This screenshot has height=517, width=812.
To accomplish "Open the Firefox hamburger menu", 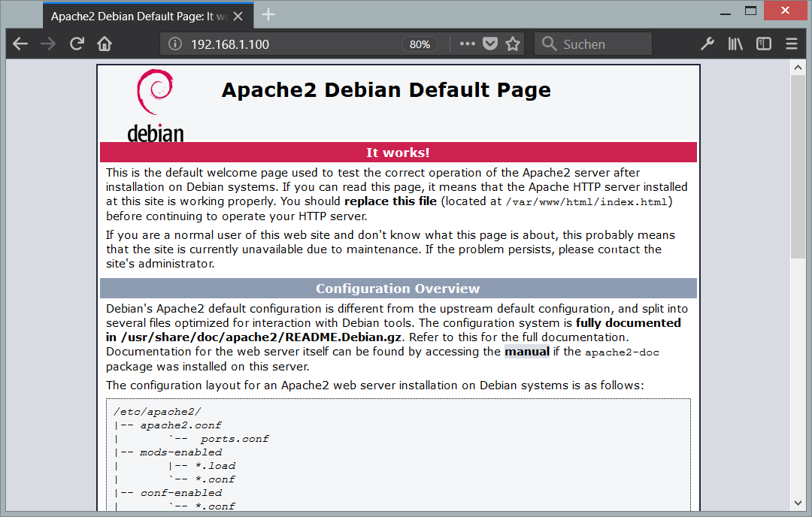I will 791,44.
